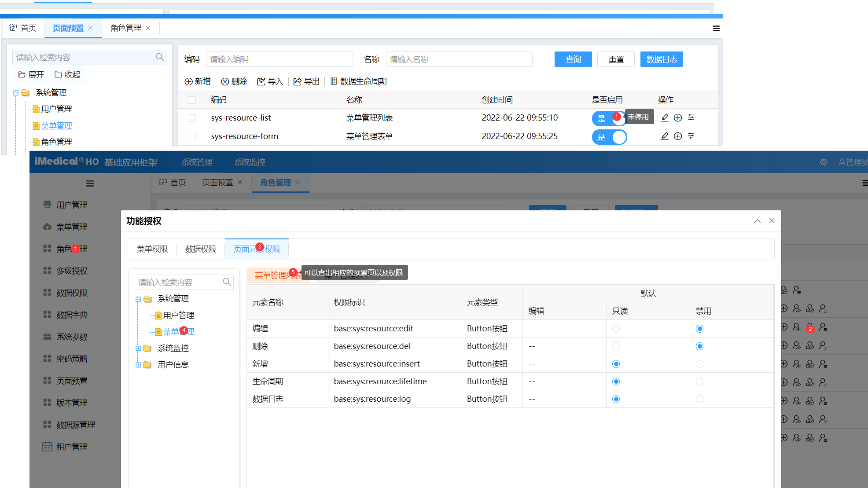Select 禁用 radio for 新增 element
Viewport: 868px width, 488px height.
click(x=699, y=364)
